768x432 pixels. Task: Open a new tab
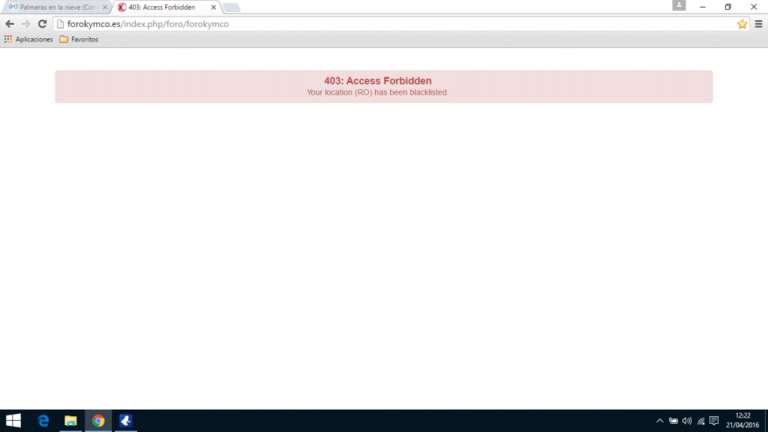coord(232,8)
